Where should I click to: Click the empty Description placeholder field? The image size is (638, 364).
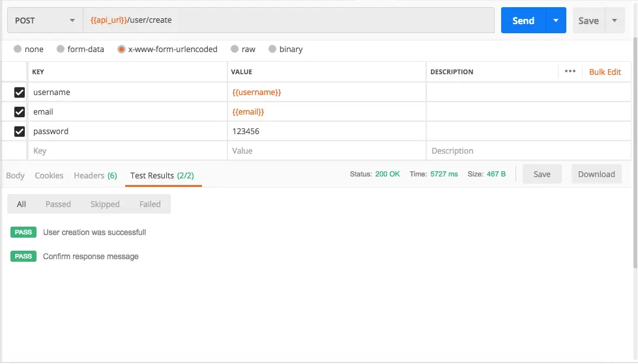529,151
